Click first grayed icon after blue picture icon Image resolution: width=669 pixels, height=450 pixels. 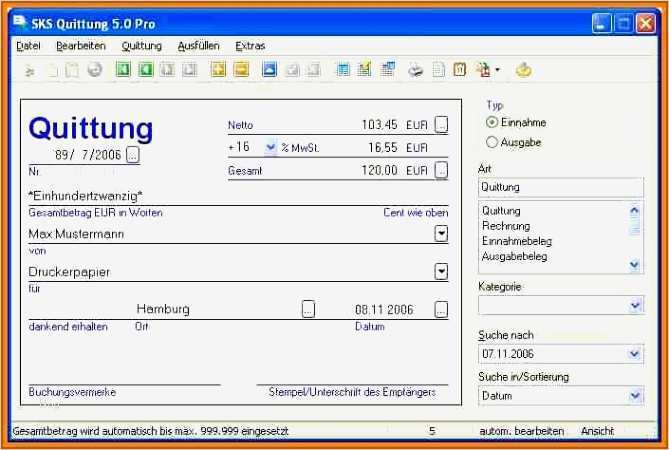click(x=292, y=70)
